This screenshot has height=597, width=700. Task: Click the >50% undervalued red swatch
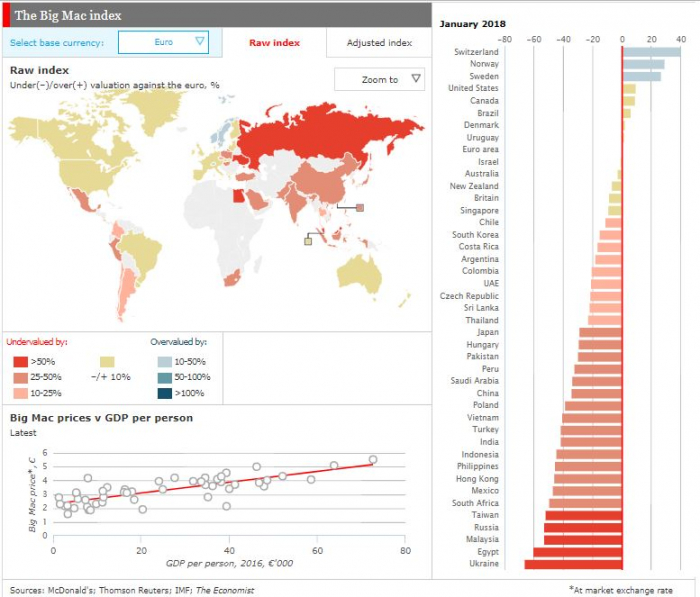21,362
